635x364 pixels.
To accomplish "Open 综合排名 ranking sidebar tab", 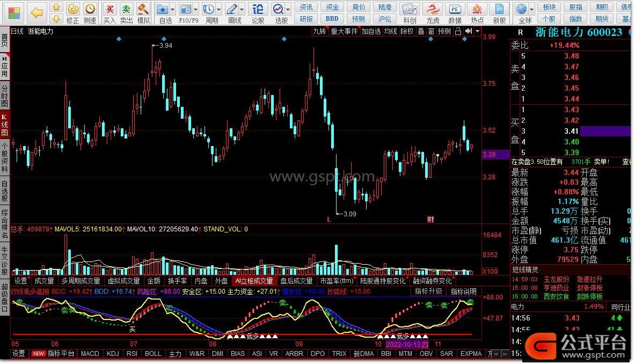I will click(4, 224).
